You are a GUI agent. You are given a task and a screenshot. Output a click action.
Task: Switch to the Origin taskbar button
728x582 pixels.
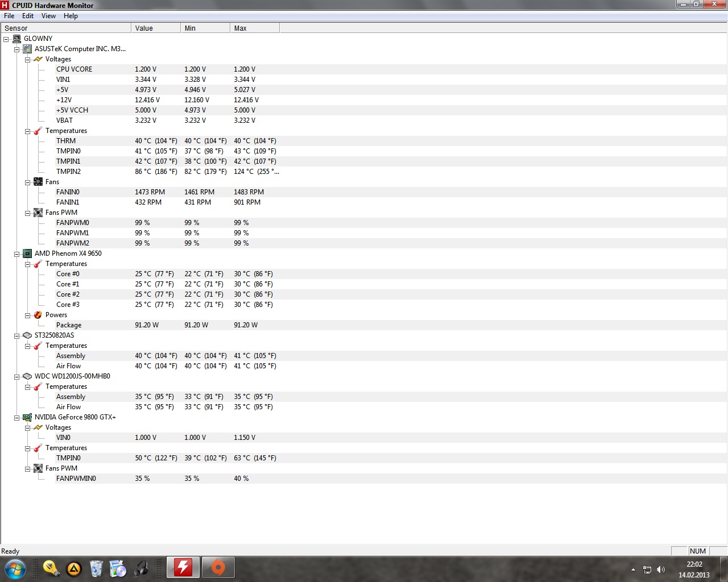(218, 568)
